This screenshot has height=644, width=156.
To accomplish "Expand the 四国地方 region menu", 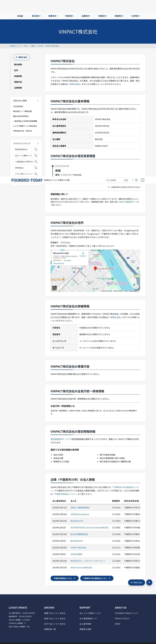I will click(x=119, y=16).
